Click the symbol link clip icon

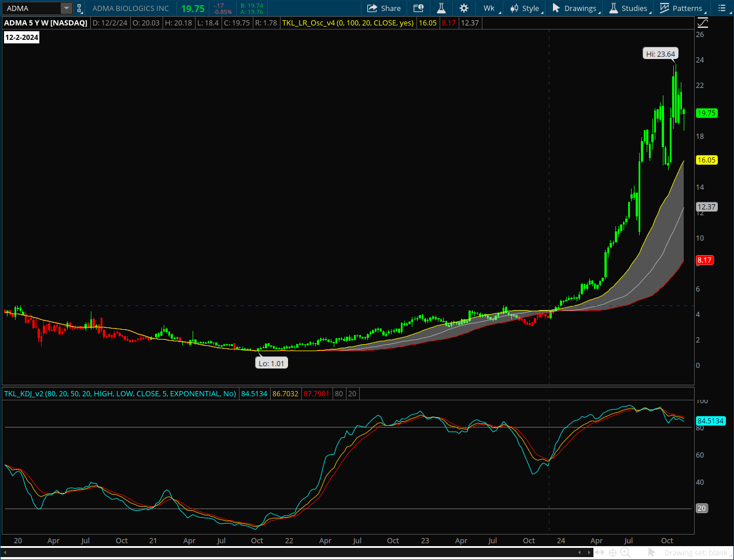pos(80,8)
